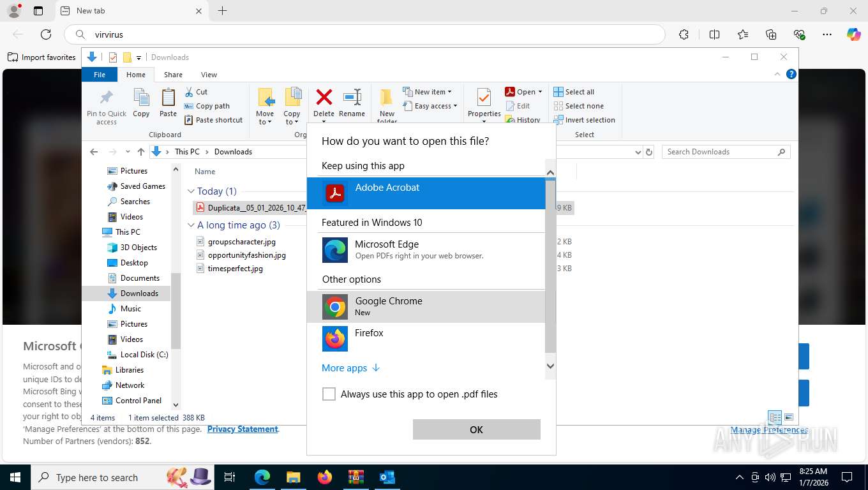Confirm the dialog with OK
Screen dimensions: 868x490
(x=477, y=429)
